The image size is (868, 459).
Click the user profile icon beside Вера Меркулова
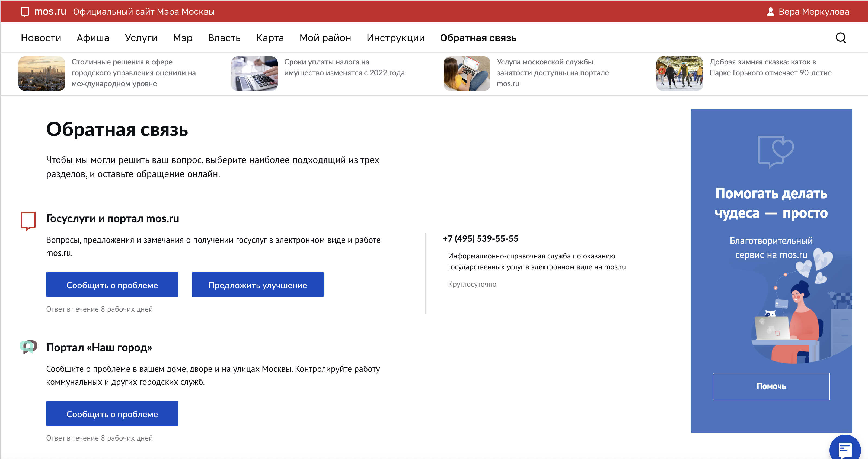pos(770,12)
